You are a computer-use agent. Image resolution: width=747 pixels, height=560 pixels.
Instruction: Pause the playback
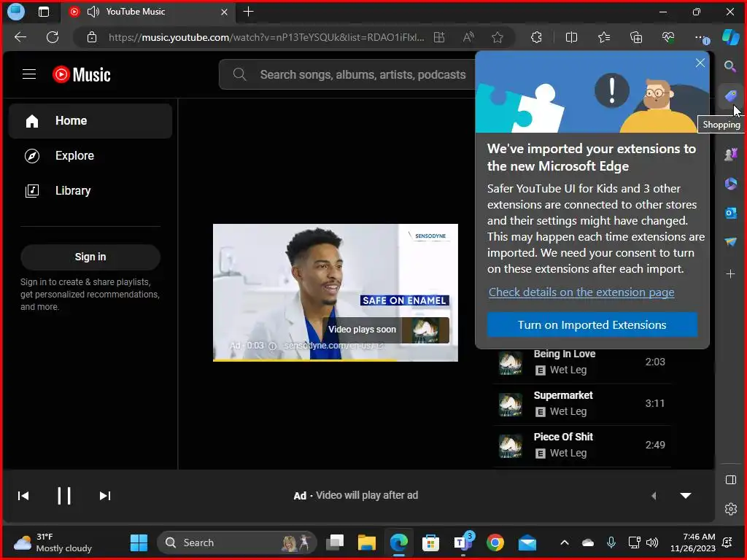point(64,496)
